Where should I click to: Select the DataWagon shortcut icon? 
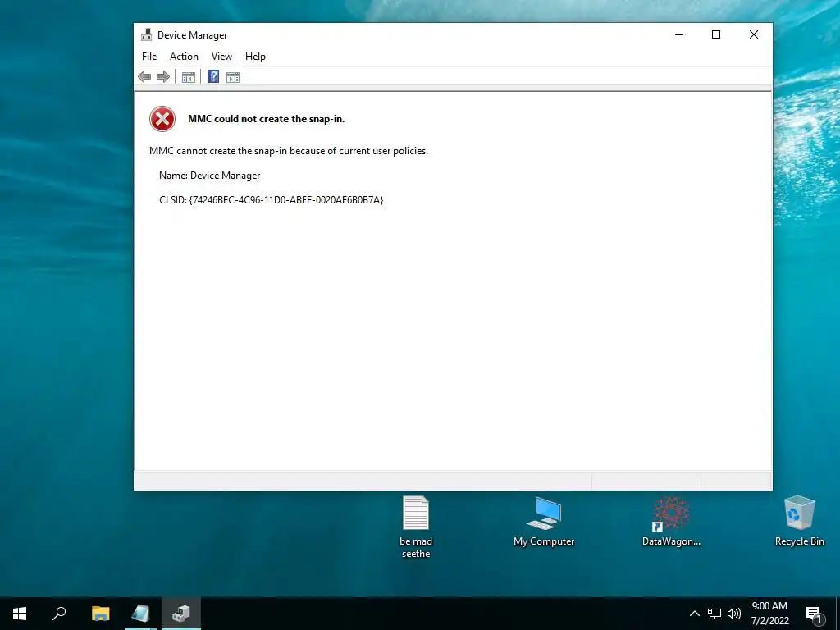click(x=671, y=521)
